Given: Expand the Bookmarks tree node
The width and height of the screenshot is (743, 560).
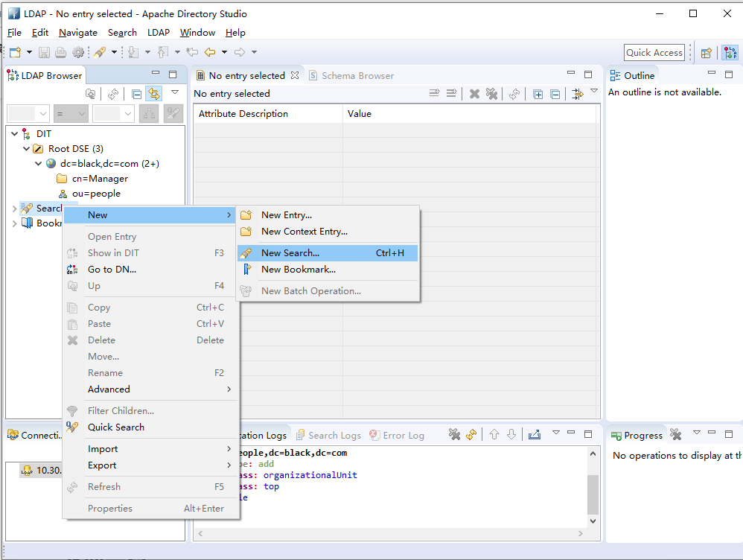Looking at the screenshot, I should tap(14, 223).
